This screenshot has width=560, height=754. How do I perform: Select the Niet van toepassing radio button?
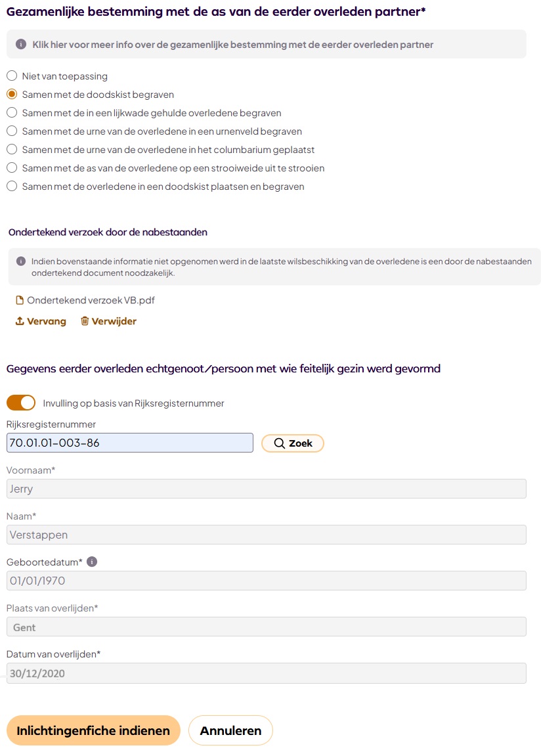11,76
